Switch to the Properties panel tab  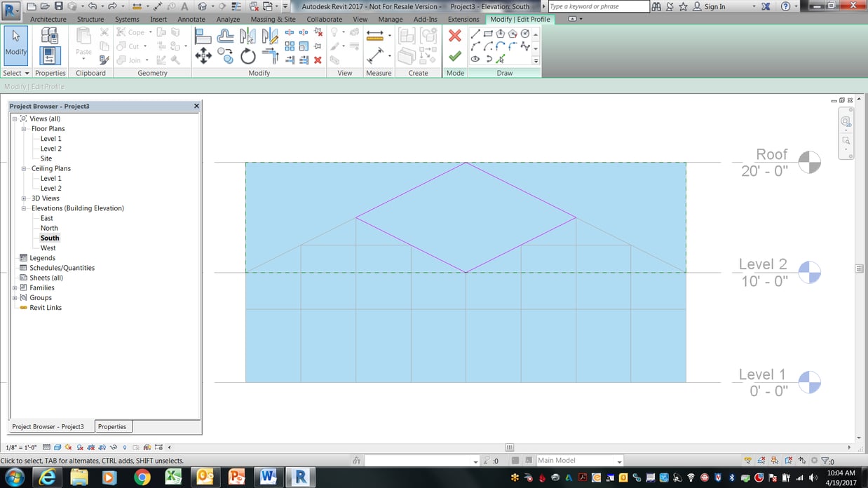coord(112,426)
